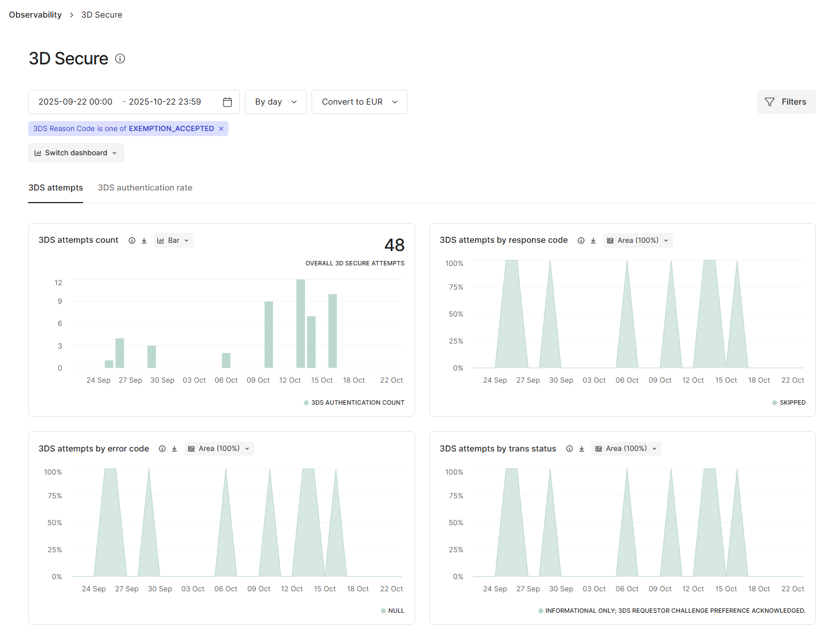Open the calendar icon in the date picker
This screenshot has width=840, height=637.
pyautogui.click(x=227, y=102)
